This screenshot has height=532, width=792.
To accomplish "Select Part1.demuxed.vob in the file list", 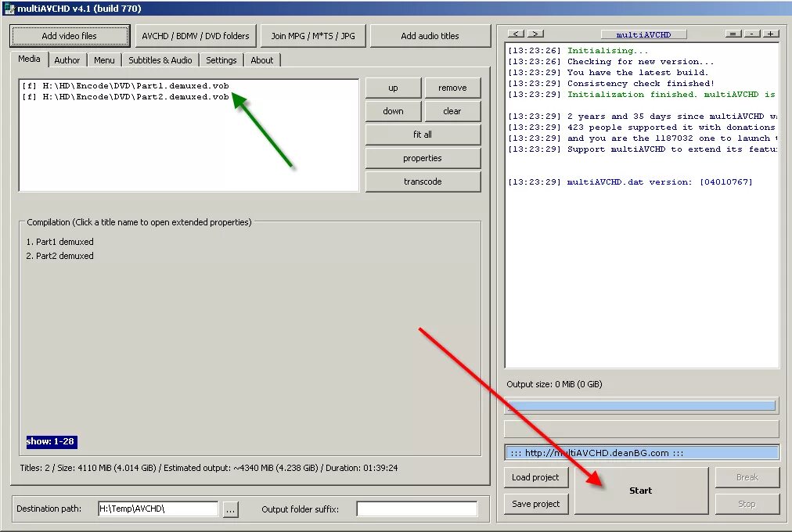I will [125, 86].
